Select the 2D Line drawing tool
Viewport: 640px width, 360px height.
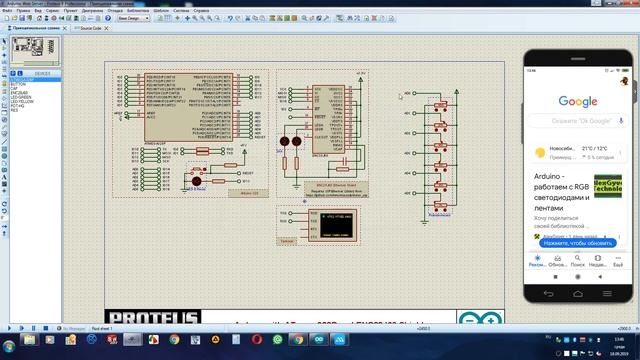(x=4, y=142)
